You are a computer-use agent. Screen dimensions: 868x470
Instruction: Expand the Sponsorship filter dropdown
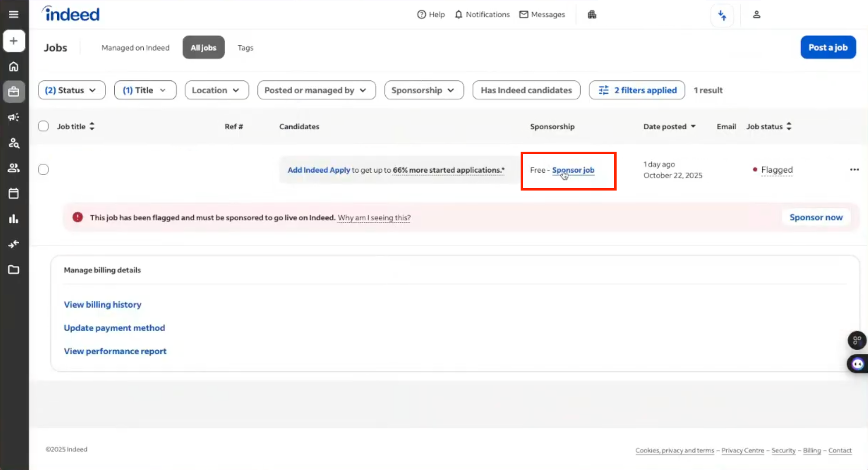click(x=423, y=90)
